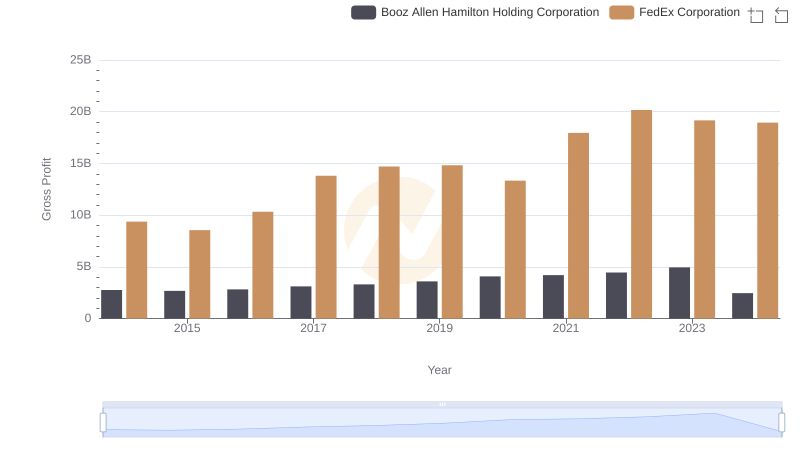Click the zoom reset restore icon
The image size is (800, 461).
point(781,15)
